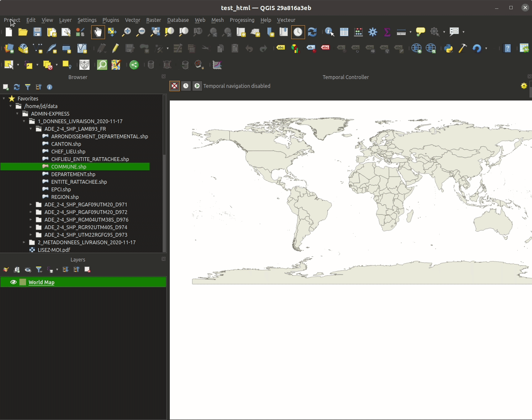Hide the World Map layer
This screenshot has height=420, width=532.
[x=13, y=282]
